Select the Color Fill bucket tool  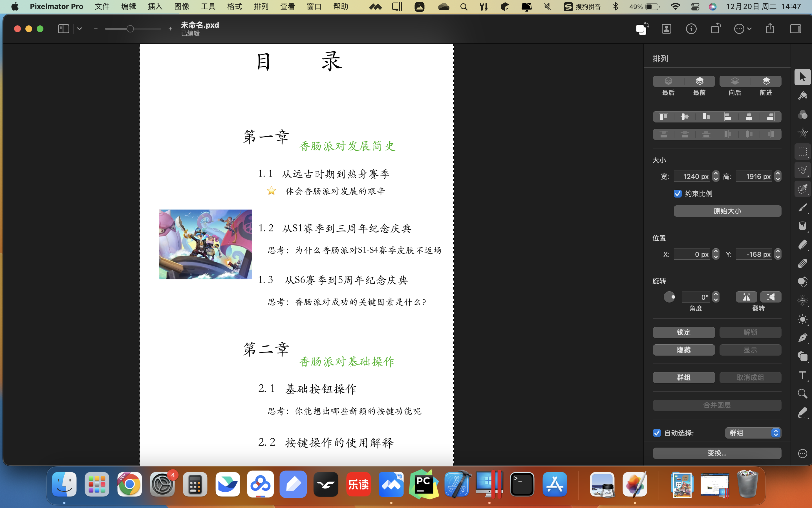point(802,226)
